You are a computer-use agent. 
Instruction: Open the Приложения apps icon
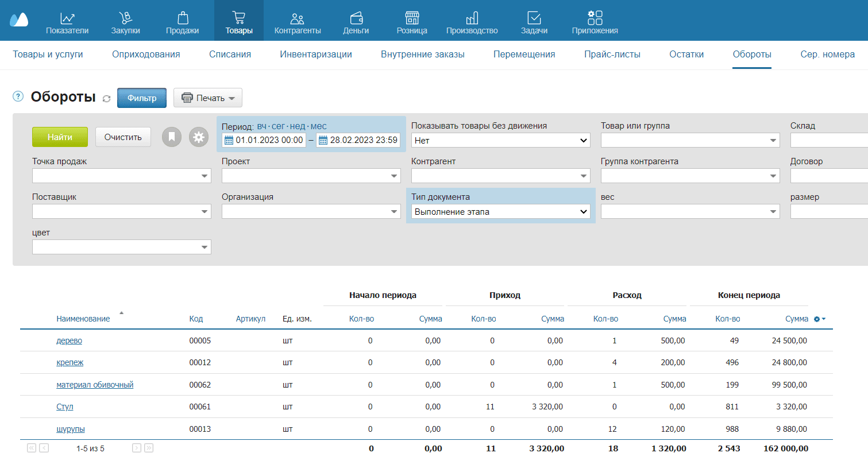point(595,18)
